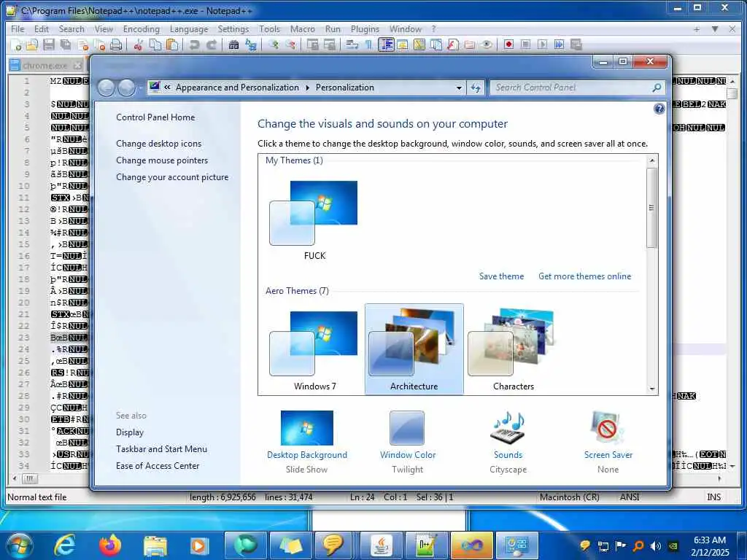This screenshot has height=560, width=747.
Task: Click Forward arrow in Personalization window
Action: pos(126,87)
